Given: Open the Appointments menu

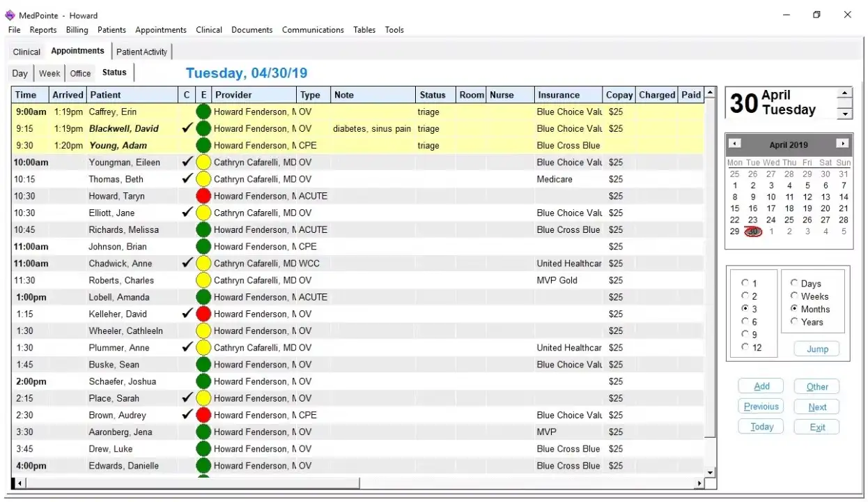Looking at the screenshot, I should point(160,30).
